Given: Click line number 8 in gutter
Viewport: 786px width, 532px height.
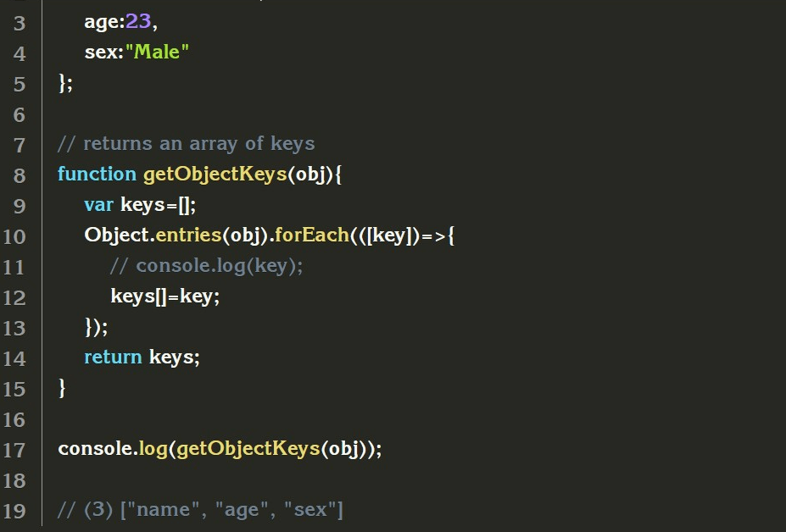Looking at the screenshot, I should (19, 175).
